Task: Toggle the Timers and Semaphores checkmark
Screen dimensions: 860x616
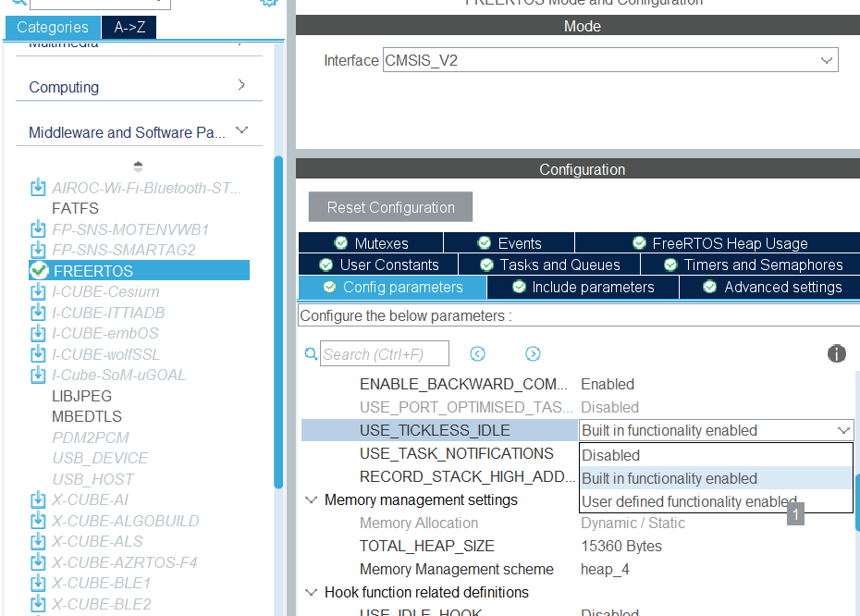Action: click(670, 264)
